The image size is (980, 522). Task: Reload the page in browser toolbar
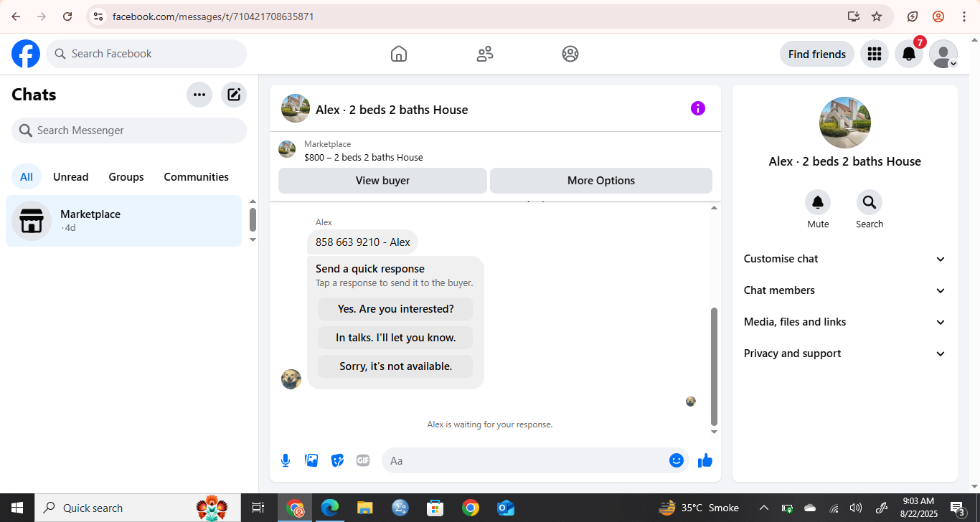[67, 16]
